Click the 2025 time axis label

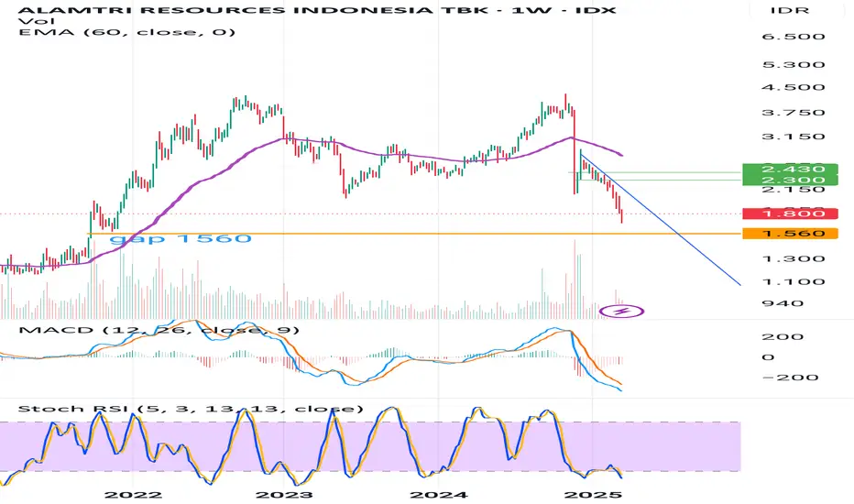pos(593,495)
